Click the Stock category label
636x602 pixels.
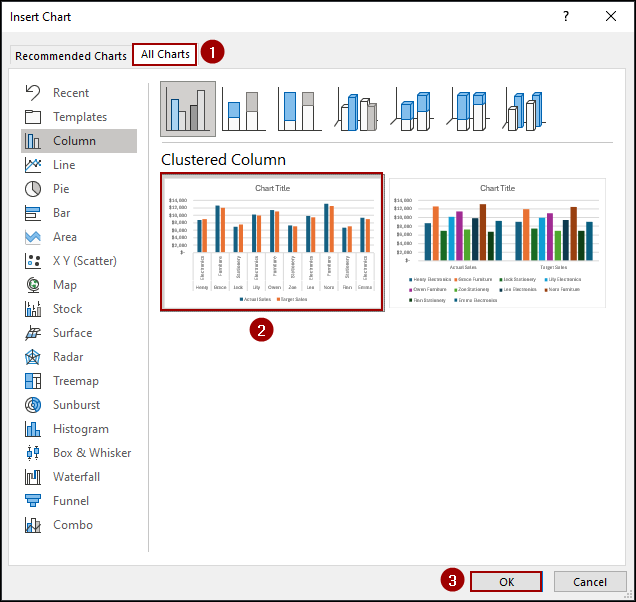pos(68,309)
